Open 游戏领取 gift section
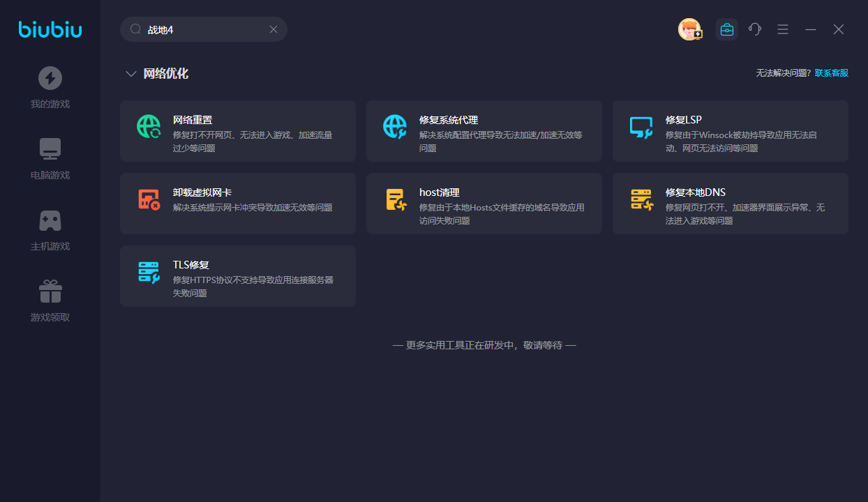The width and height of the screenshot is (868, 502). click(x=50, y=301)
